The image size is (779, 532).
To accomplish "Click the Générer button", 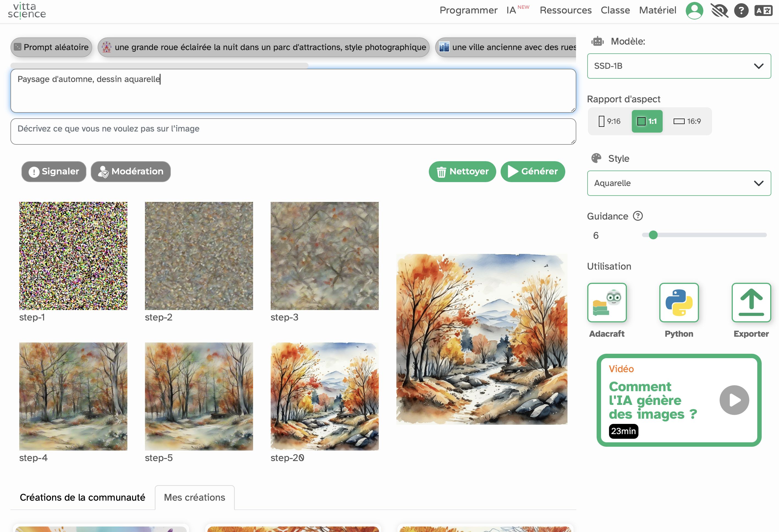I will (x=533, y=172).
